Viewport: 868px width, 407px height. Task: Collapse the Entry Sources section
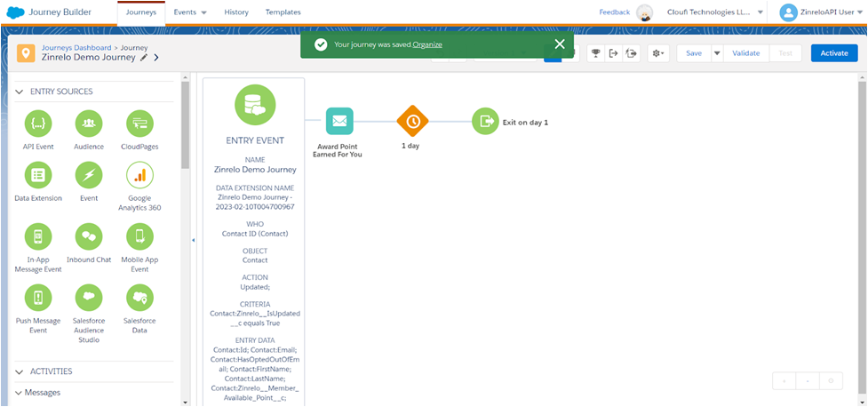(20, 92)
